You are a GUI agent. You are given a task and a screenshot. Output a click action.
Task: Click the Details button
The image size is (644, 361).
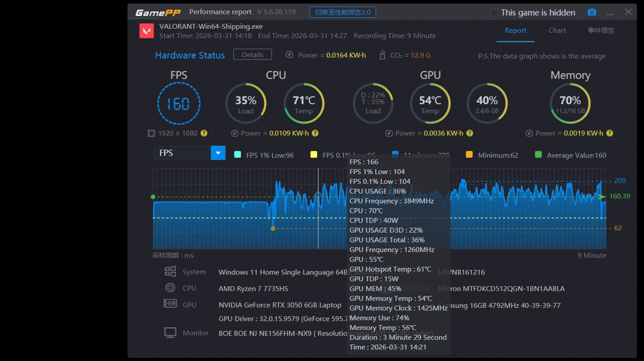252,54
